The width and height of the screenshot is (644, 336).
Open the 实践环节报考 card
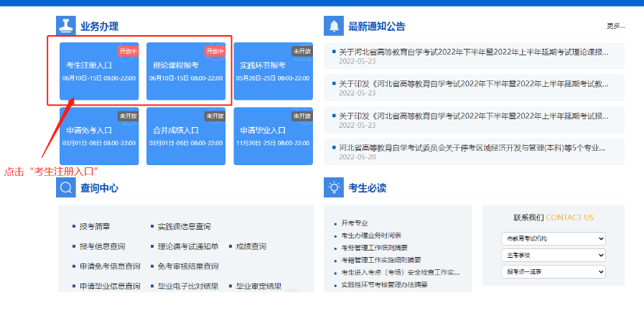(273, 71)
